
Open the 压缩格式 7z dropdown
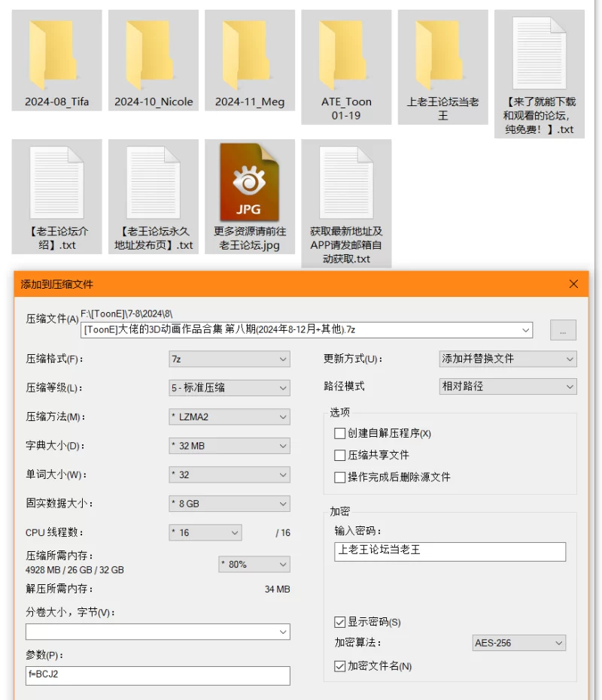pos(230,359)
